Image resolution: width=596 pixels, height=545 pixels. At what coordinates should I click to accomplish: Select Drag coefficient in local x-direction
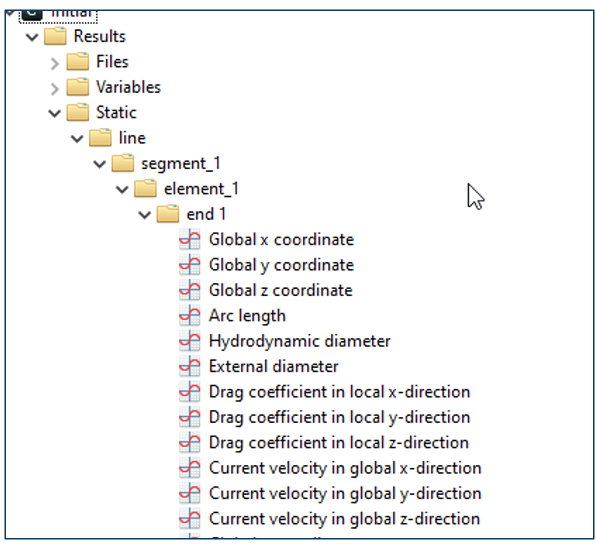click(339, 392)
